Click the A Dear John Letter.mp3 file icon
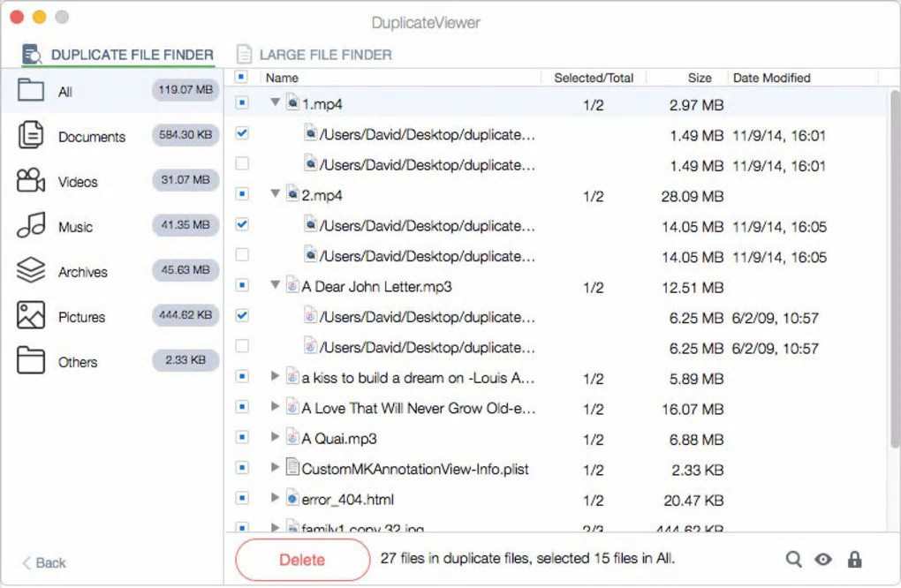Viewport: 901px width, 588px height. click(292, 285)
